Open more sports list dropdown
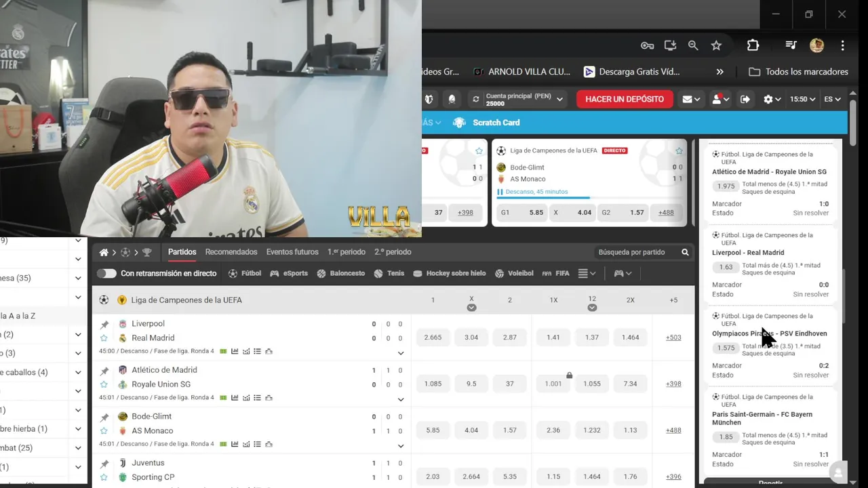Viewport: 868px width, 488px height. pos(587,273)
